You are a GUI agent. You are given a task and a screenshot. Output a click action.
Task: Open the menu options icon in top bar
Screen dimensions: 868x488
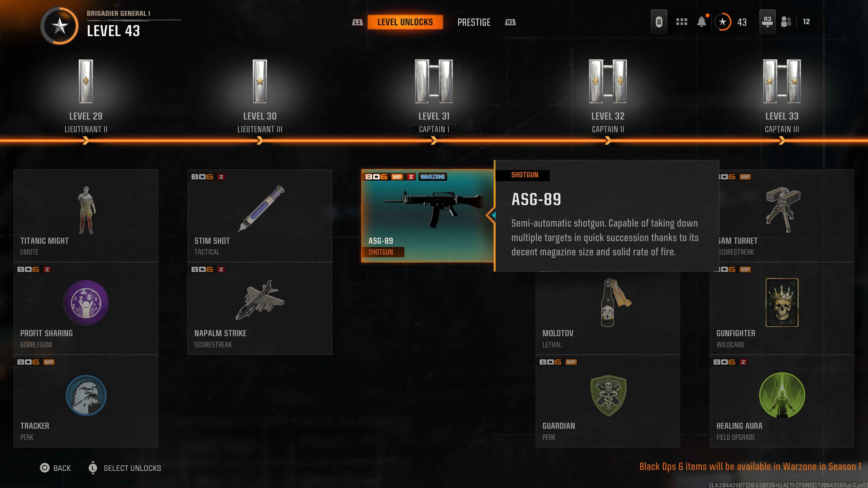(659, 22)
